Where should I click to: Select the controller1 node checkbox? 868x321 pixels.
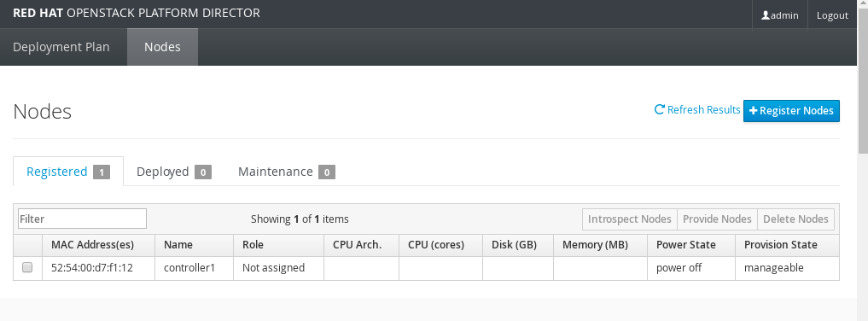point(27,268)
